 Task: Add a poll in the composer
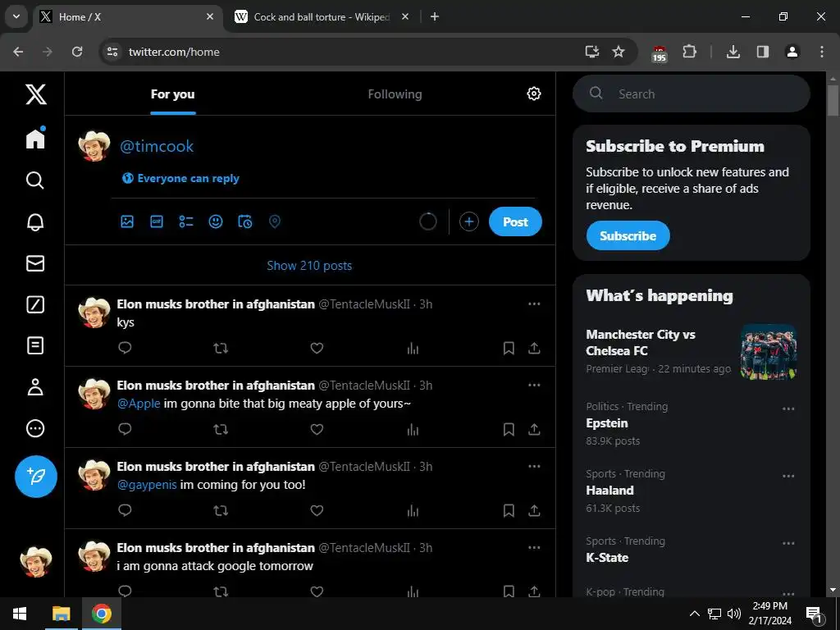186,221
